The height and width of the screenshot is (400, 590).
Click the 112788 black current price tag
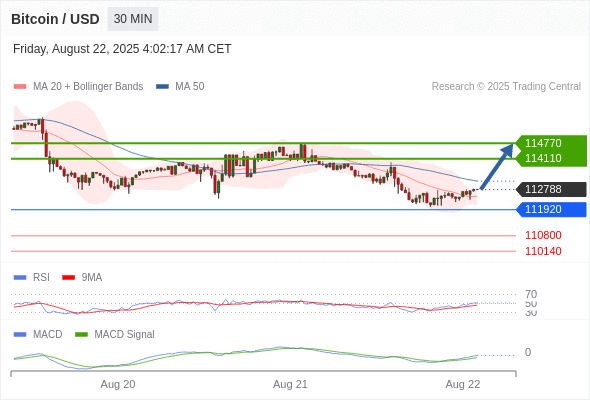[551, 189]
